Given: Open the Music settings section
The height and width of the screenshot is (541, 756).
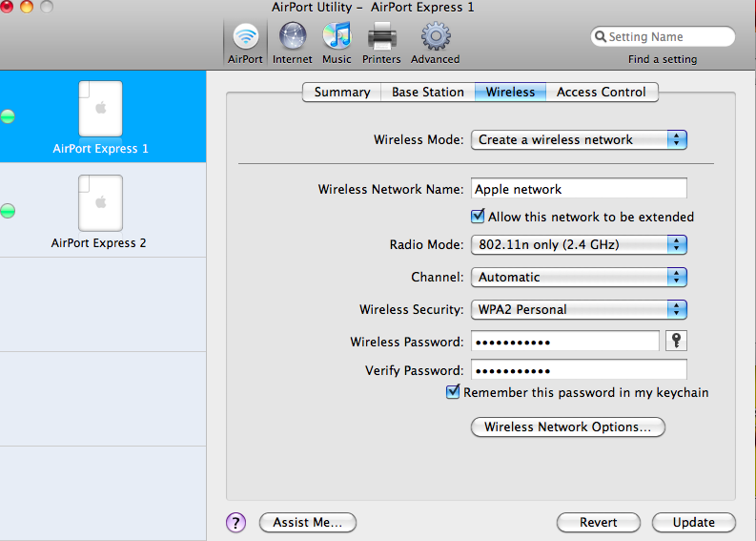Looking at the screenshot, I should 337,44.
